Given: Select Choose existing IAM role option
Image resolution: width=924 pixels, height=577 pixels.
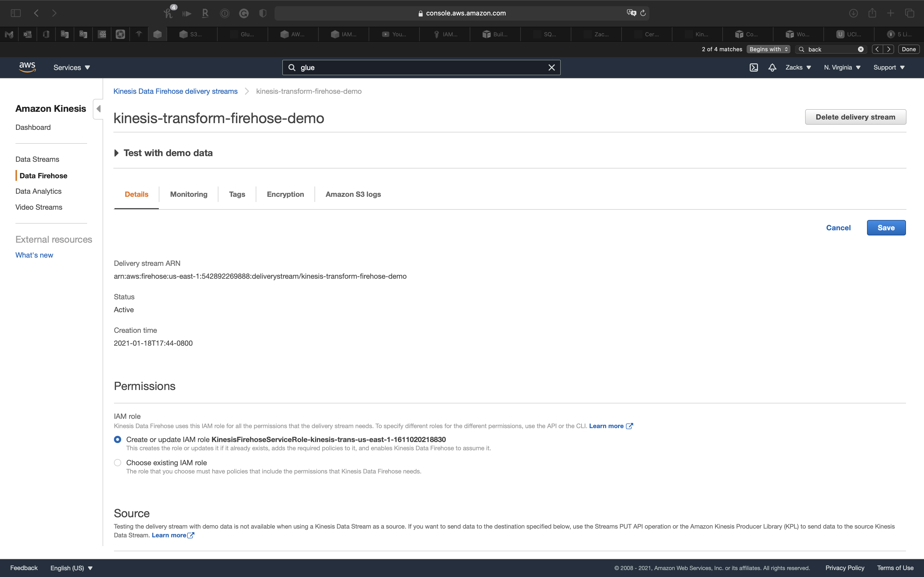Looking at the screenshot, I should tap(118, 463).
